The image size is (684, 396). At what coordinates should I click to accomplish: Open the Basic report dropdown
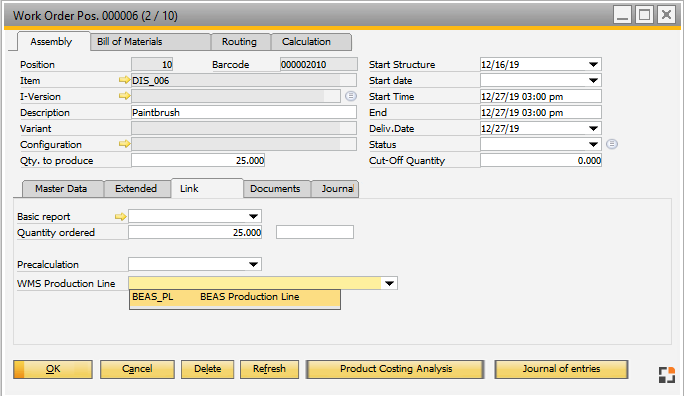(x=253, y=216)
